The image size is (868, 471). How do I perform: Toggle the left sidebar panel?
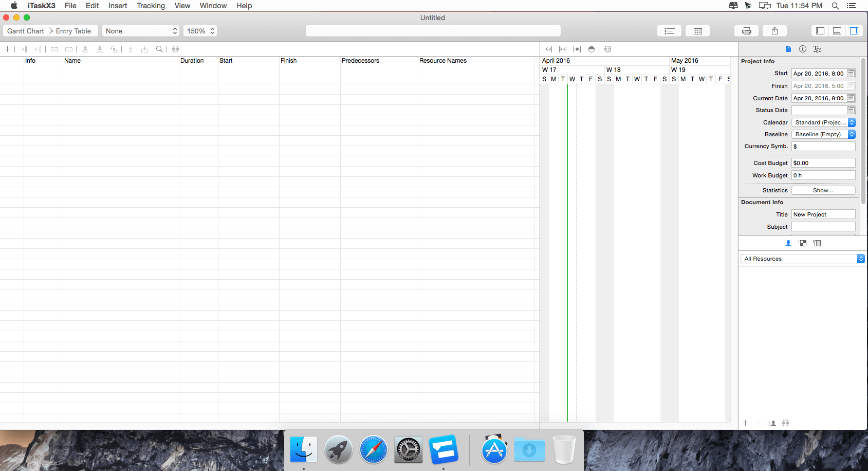(x=820, y=31)
